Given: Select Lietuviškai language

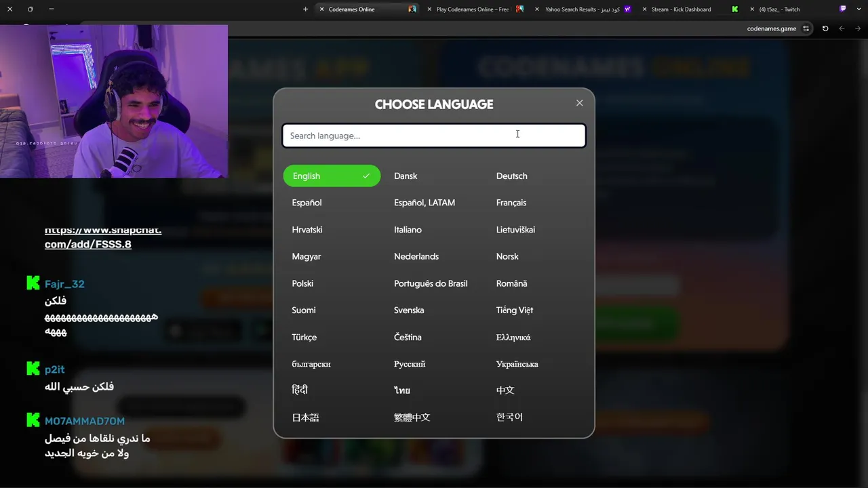Looking at the screenshot, I should click(x=515, y=230).
